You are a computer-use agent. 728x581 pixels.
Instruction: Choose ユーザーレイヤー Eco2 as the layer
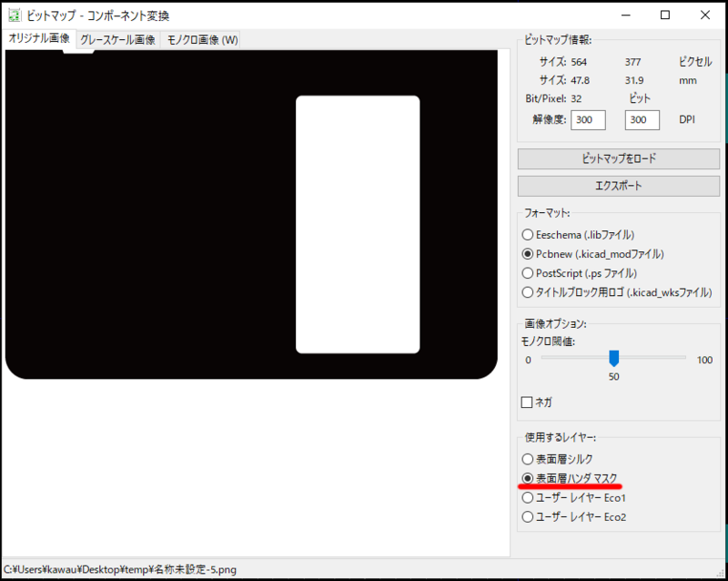pos(529,516)
